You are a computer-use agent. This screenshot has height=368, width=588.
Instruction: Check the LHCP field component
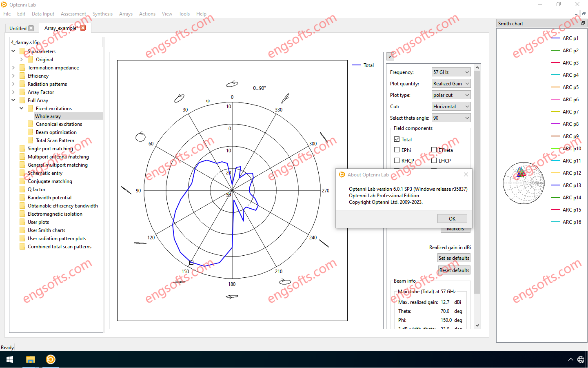[x=434, y=161]
